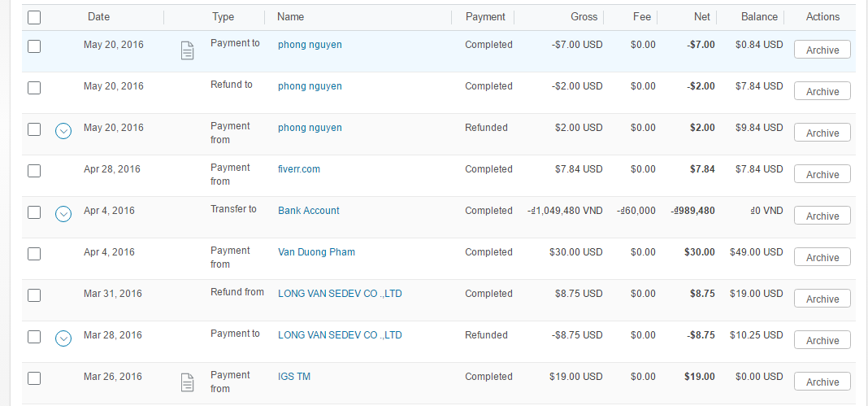The image size is (868, 406).
Task: Open note icon on phong nguyen payment
Action: pos(187,51)
